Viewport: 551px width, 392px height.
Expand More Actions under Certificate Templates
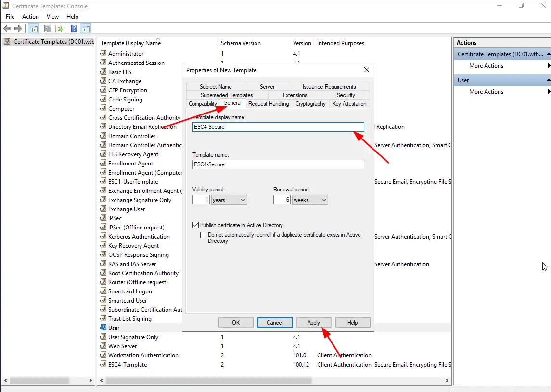(x=486, y=66)
